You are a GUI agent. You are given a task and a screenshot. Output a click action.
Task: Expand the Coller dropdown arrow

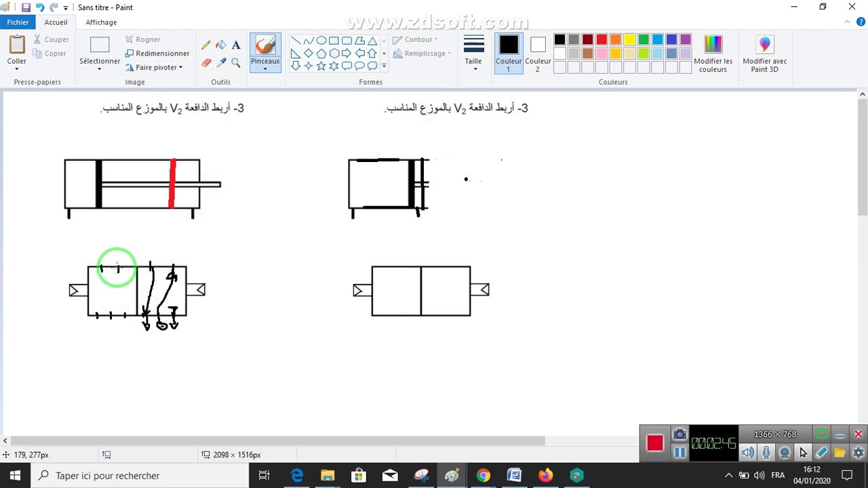17,69
